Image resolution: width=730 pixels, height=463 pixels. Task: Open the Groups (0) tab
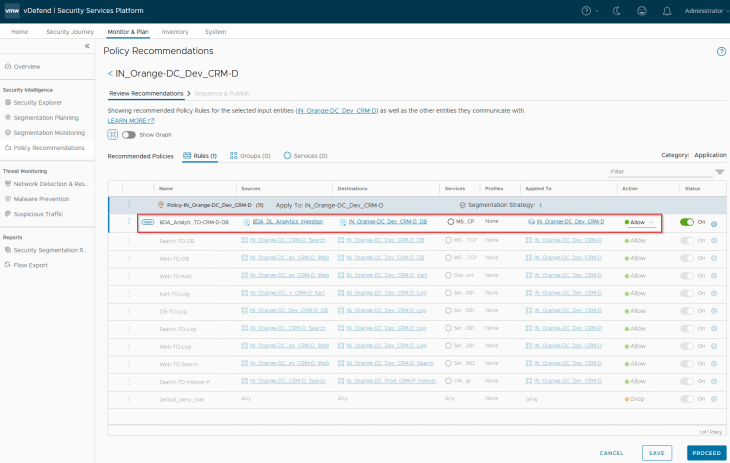250,156
